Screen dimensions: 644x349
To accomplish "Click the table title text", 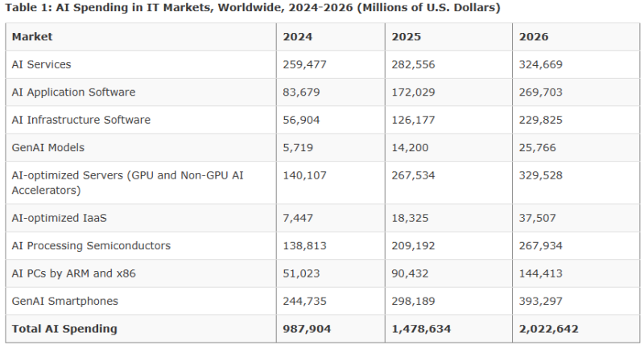I will pos(253,8).
